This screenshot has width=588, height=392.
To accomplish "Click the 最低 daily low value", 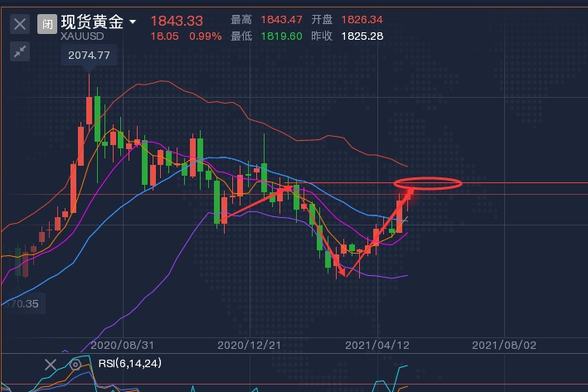I will pos(281,36).
